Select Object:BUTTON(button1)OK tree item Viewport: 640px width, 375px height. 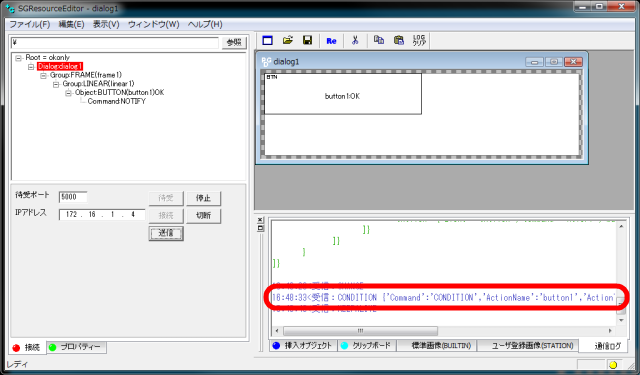[119, 93]
